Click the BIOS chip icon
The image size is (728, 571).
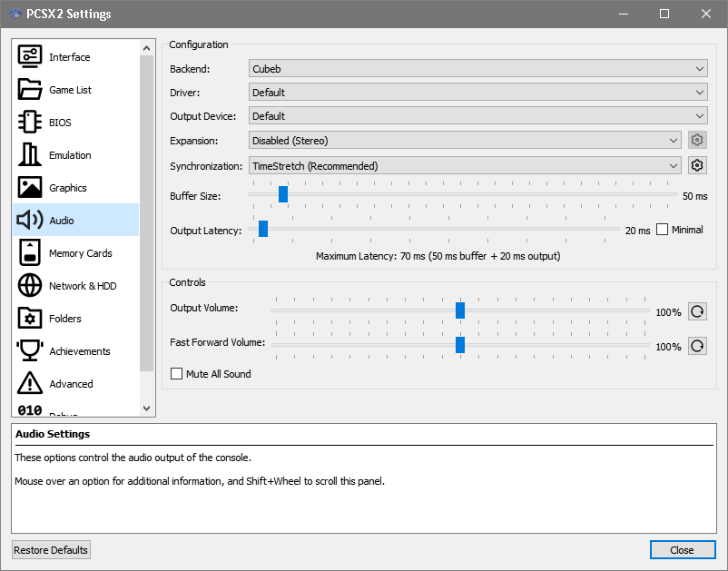click(30, 122)
